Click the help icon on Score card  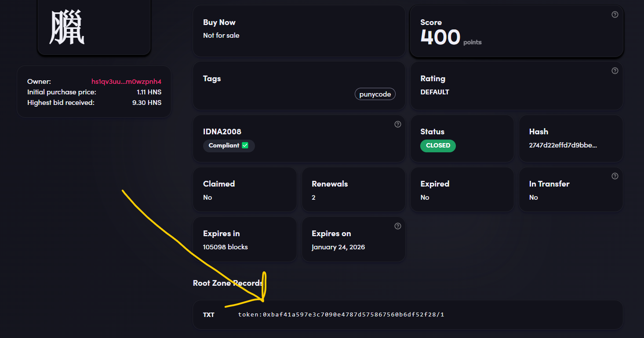pos(615,14)
